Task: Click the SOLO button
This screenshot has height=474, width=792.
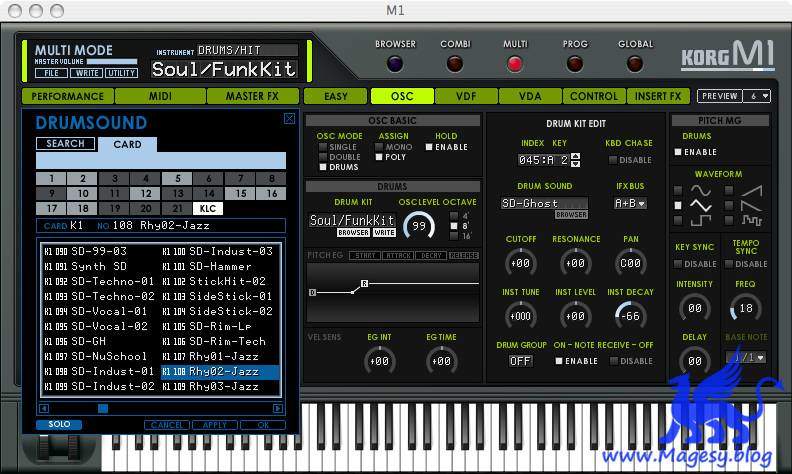Action: [x=59, y=424]
